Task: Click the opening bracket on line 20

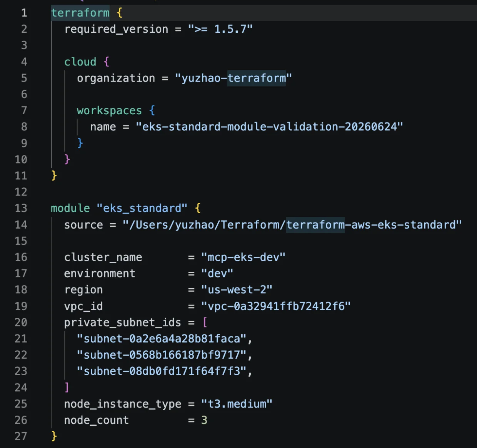Action: [205, 323]
